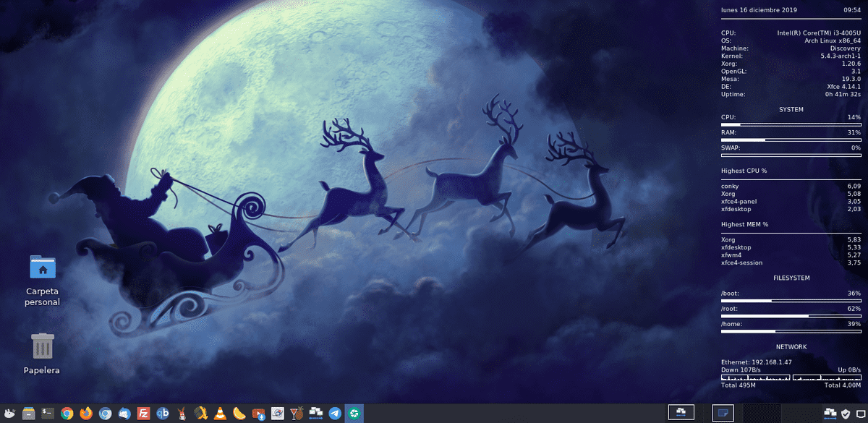The image size is (868, 423).
Task: Click the /home filesystem bar at 39%
Action: pos(791,331)
